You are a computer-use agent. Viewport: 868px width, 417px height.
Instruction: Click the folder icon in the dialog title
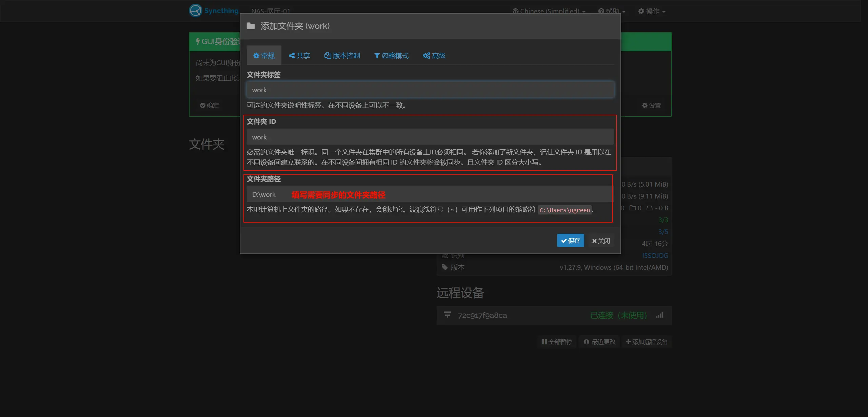tap(251, 26)
